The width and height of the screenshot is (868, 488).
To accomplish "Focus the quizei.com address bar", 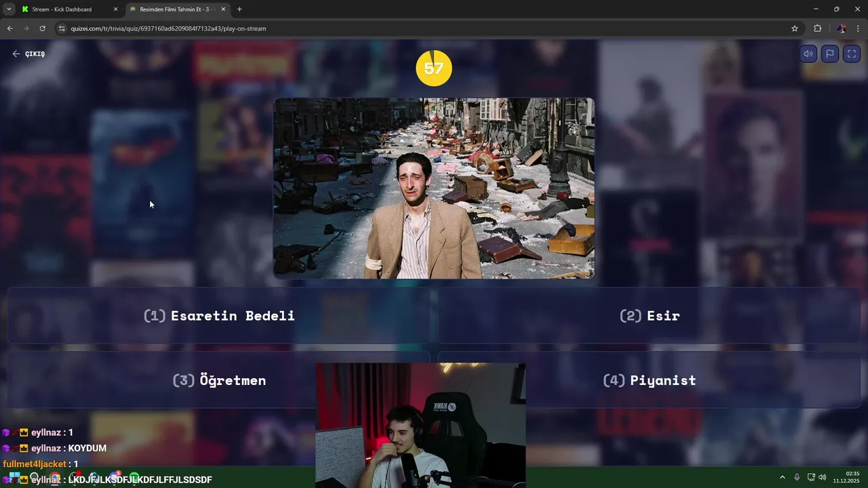I will click(x=427, y=28).
